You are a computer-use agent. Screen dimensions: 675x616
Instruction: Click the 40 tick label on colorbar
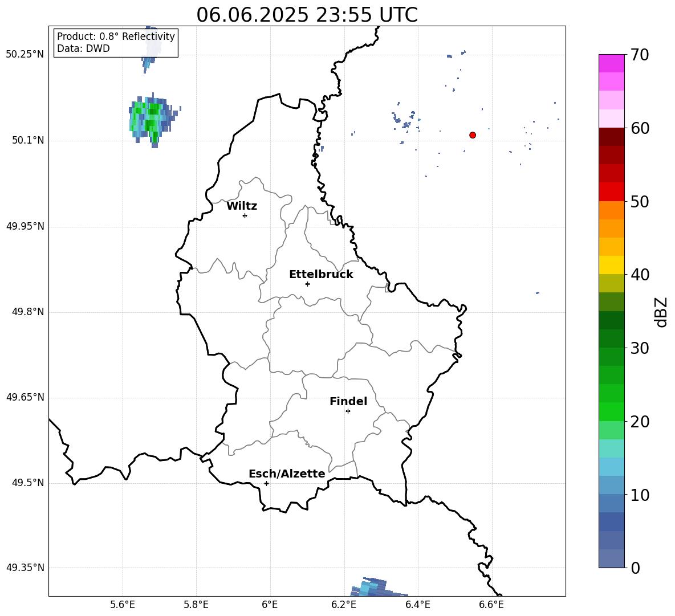[639, 275]
